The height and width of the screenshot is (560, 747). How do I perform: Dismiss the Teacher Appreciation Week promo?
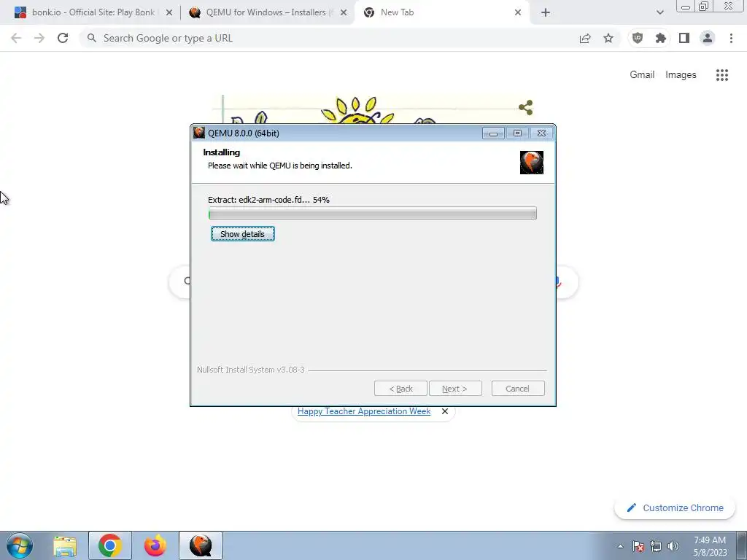(x=444, y=411)
